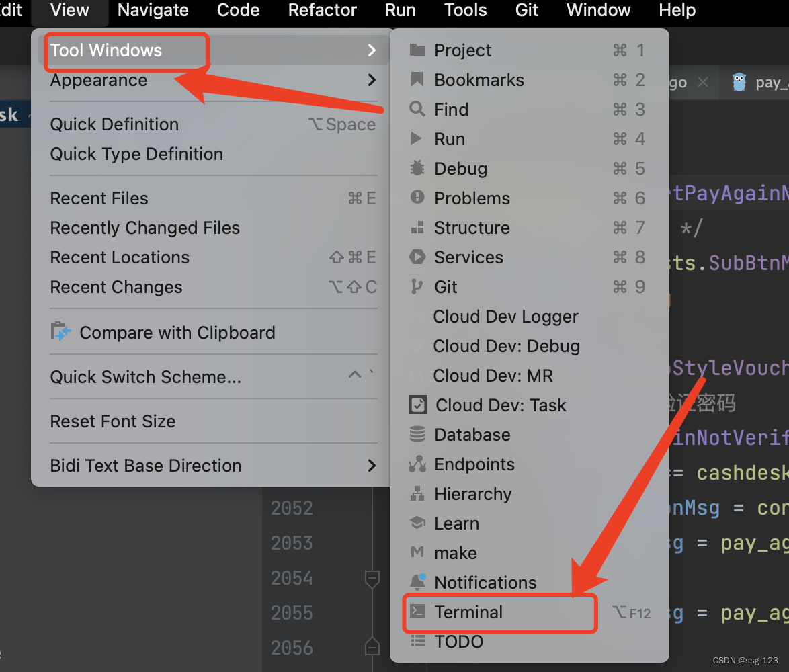Open the View menu
This screenshot has height=672, width=789.
pos(70,11)
